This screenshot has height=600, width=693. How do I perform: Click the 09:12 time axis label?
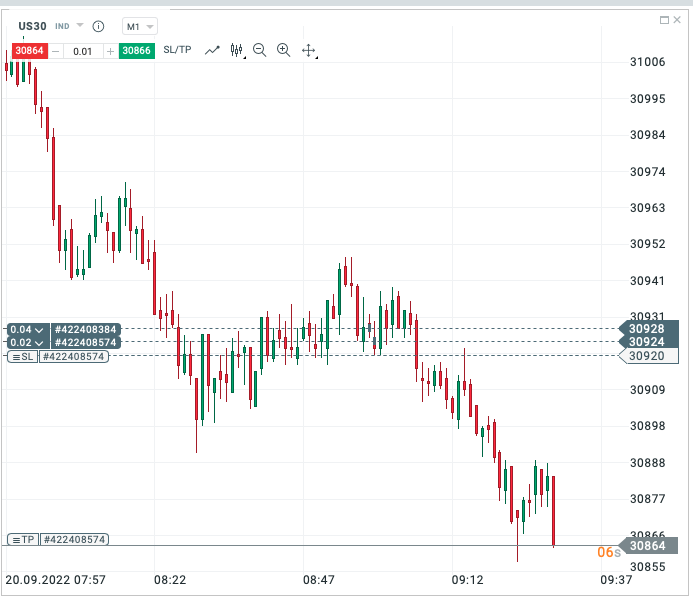(x=468, y=580)
